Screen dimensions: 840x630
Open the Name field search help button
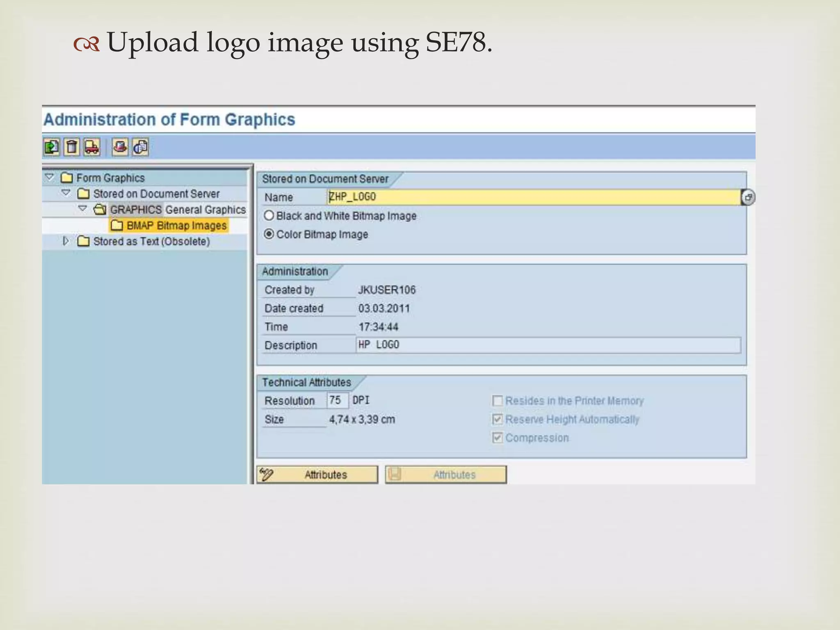point(748,197)
